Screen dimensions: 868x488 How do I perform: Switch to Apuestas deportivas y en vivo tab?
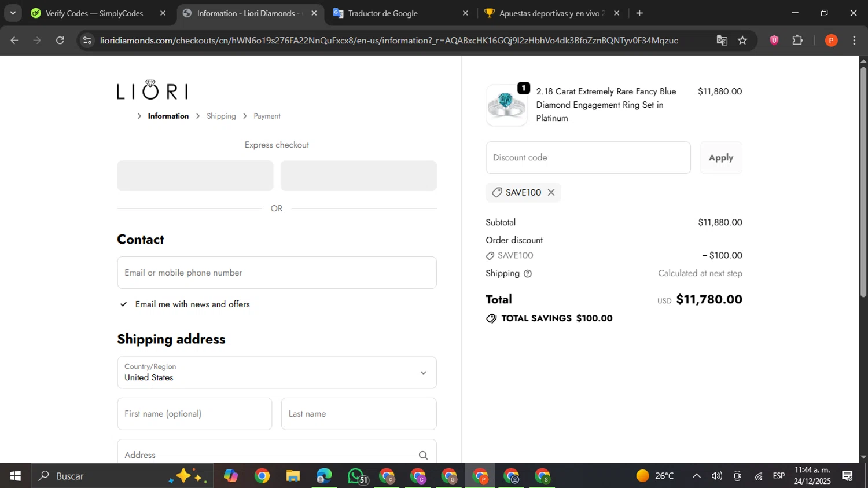click(x=551, y=13)
